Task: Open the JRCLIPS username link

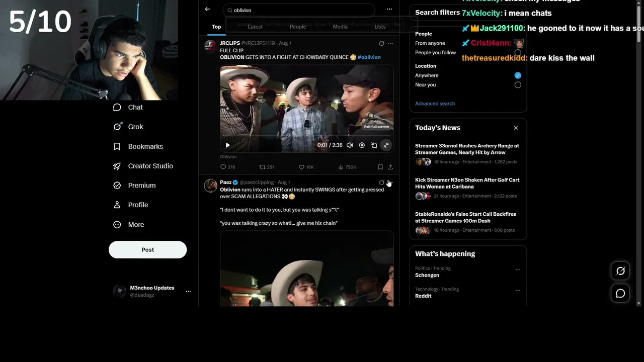Action: coord(230,43)
